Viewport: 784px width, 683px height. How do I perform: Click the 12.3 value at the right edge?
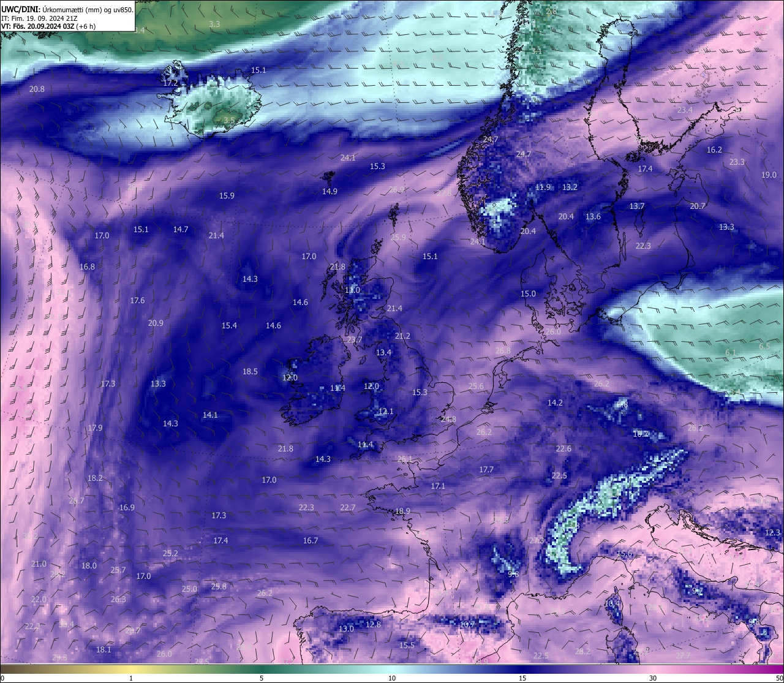tap(772, 532)
